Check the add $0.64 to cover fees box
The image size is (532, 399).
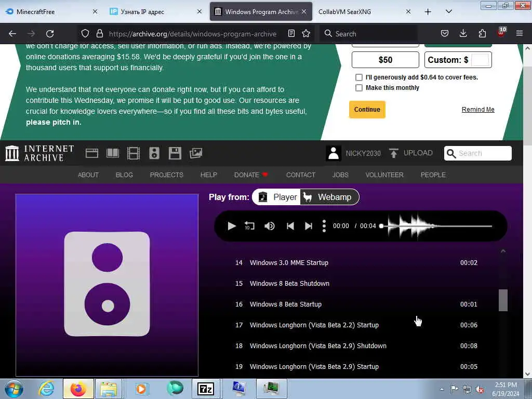(x=358, y=77)
